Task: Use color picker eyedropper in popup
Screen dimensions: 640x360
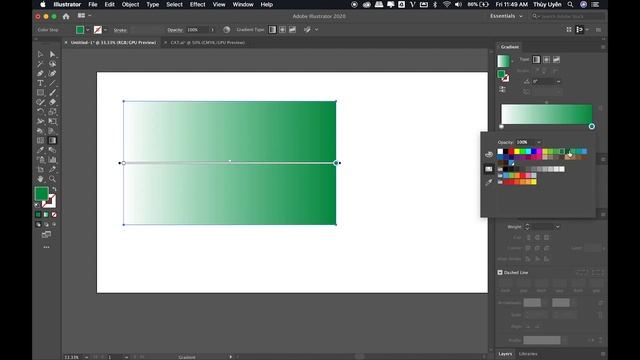Action: click(x=489, y=182)
